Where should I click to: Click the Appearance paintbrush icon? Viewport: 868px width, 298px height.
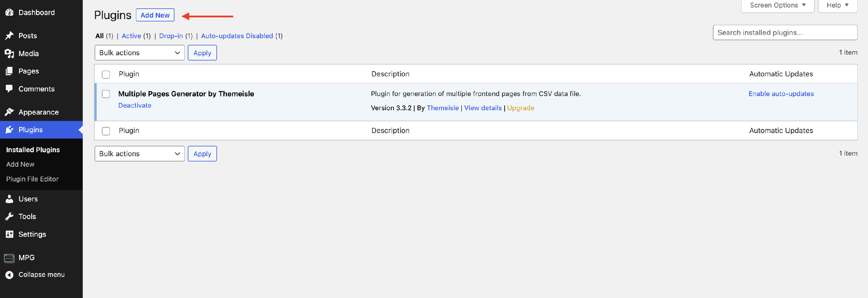10,112
